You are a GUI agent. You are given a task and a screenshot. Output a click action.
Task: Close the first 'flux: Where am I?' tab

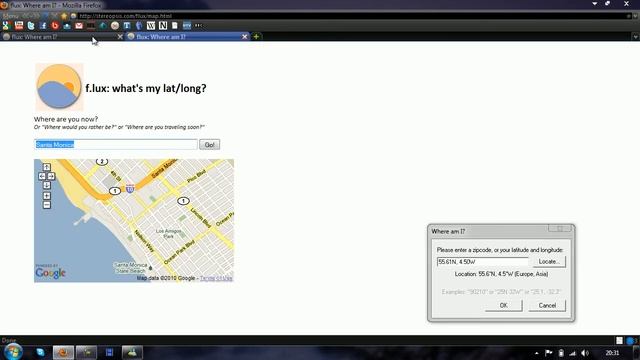120,37
